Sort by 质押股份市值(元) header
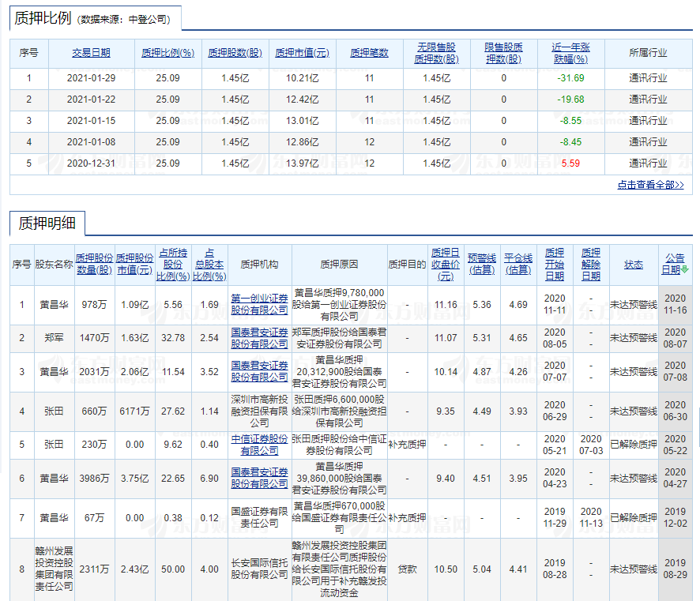The width and height of the screenshot is (700, 601). point(134,264)
